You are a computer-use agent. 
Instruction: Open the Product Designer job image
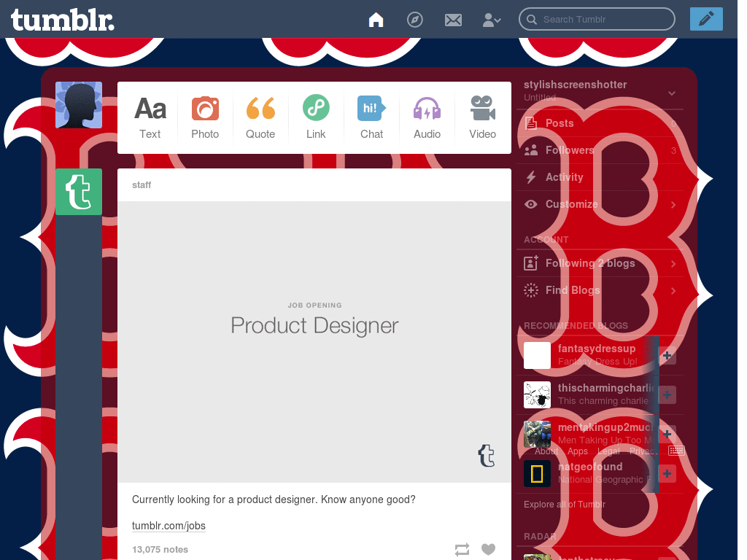(x=314, y=342)
